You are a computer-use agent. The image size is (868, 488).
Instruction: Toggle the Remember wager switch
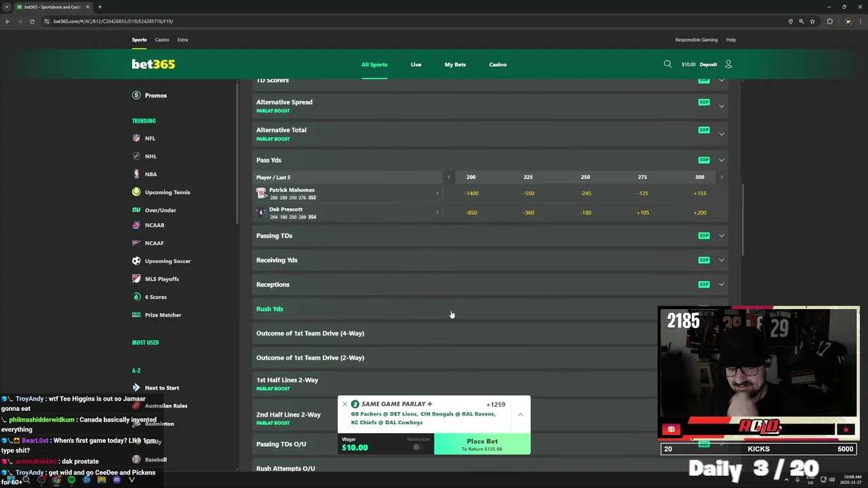point(418,447)
